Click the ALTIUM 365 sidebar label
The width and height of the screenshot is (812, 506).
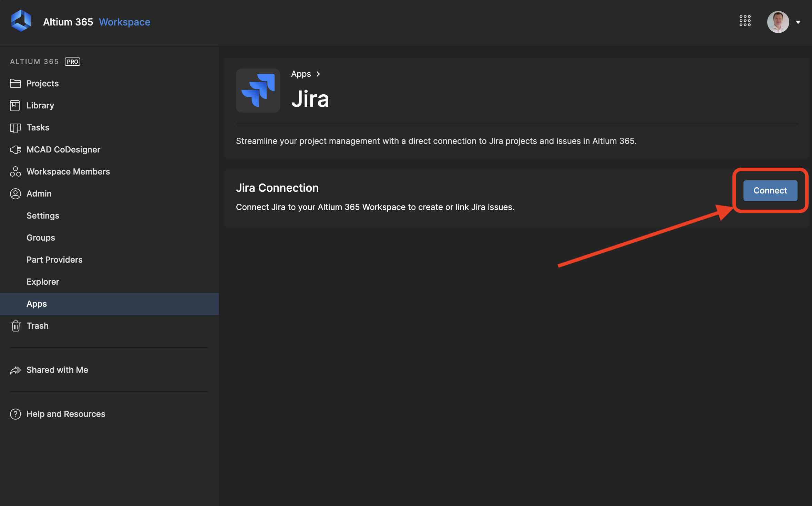pos(34,62)
